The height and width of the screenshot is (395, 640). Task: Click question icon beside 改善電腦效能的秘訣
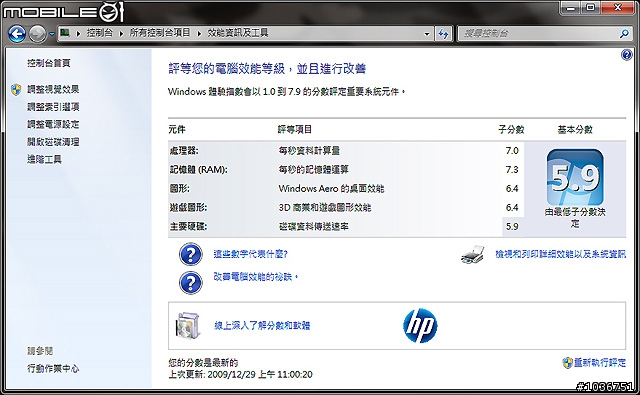click(191, 283)
